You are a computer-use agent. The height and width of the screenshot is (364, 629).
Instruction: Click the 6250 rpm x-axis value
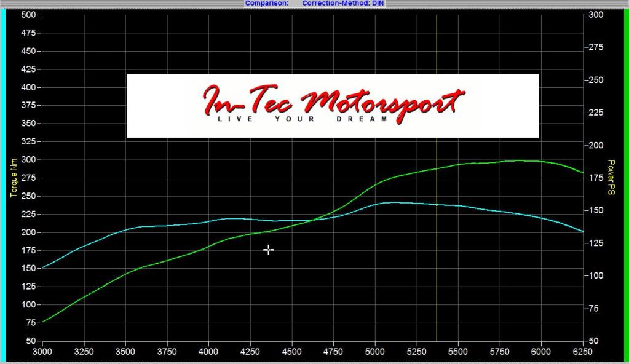click(x=582, y=352)
